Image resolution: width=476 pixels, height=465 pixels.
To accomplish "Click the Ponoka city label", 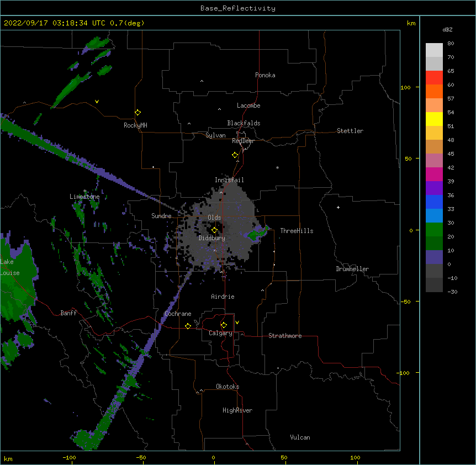I will (265, 75).
